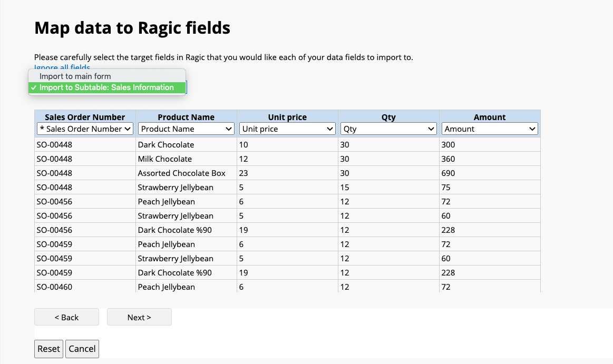613x364 pixels.
Task: Select the Assorted Chocolate Box cell
Action: (x=186, y=173)
